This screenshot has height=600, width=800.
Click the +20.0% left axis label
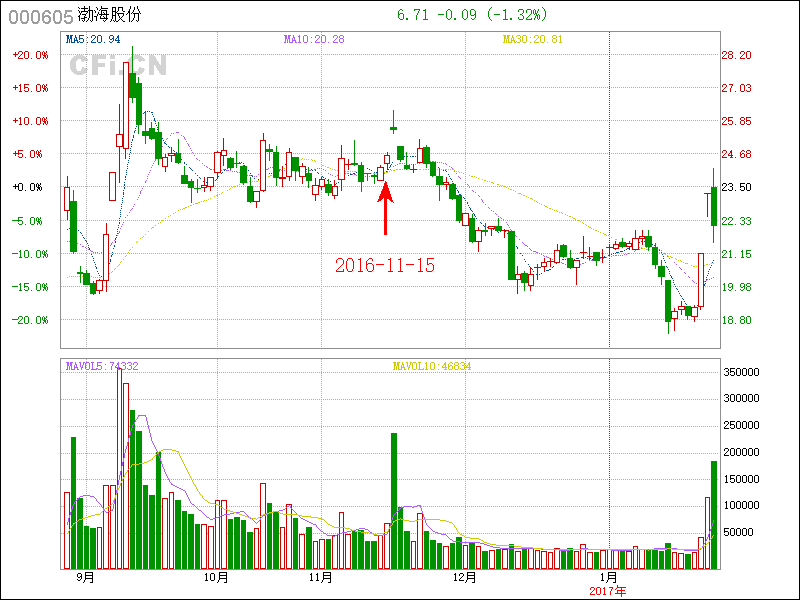tap(30, 56)
